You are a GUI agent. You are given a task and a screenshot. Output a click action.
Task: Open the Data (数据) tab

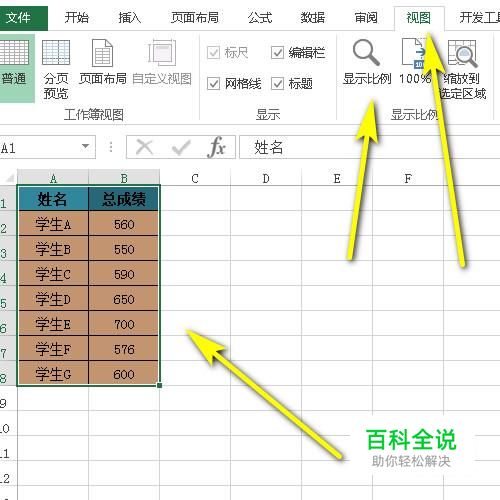pos(313,17)
